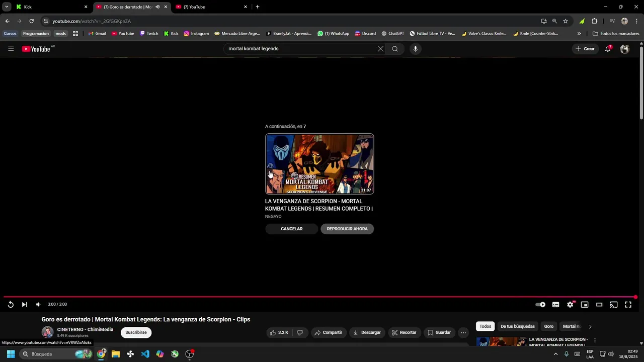Image resolution: width=644 pixels, height=362 pixels.
Task: Toggle subtitles/captions in the player
Action: coord(555,304)
